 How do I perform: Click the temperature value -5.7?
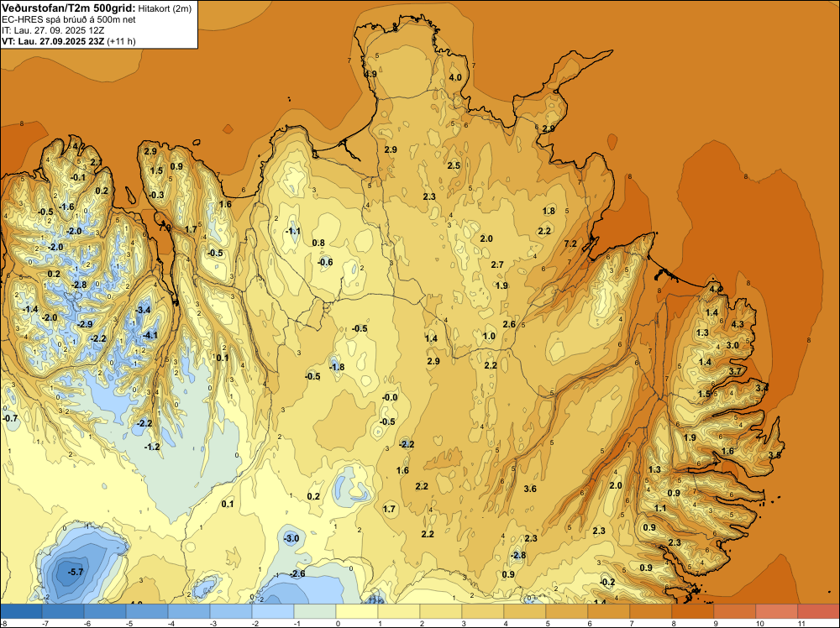click(x=76, y=572)
